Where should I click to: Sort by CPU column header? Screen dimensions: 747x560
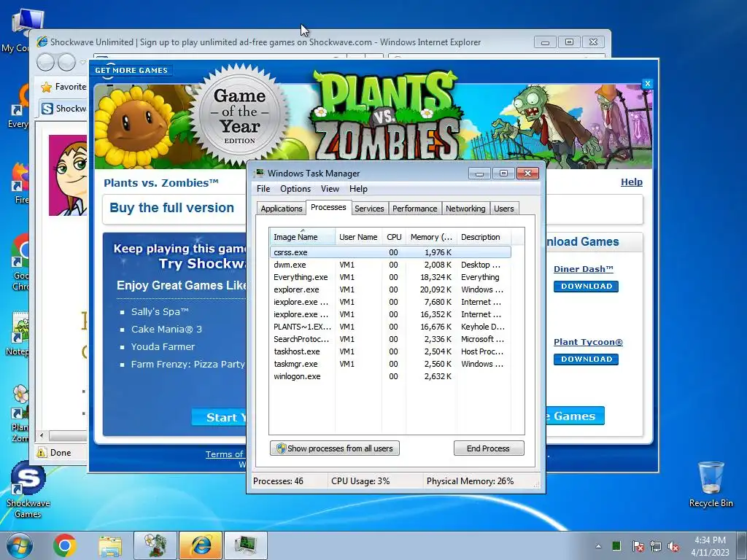[394, 237]
